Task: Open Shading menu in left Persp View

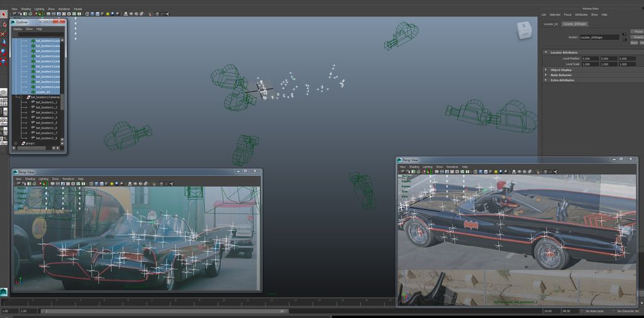Action: 30,179
